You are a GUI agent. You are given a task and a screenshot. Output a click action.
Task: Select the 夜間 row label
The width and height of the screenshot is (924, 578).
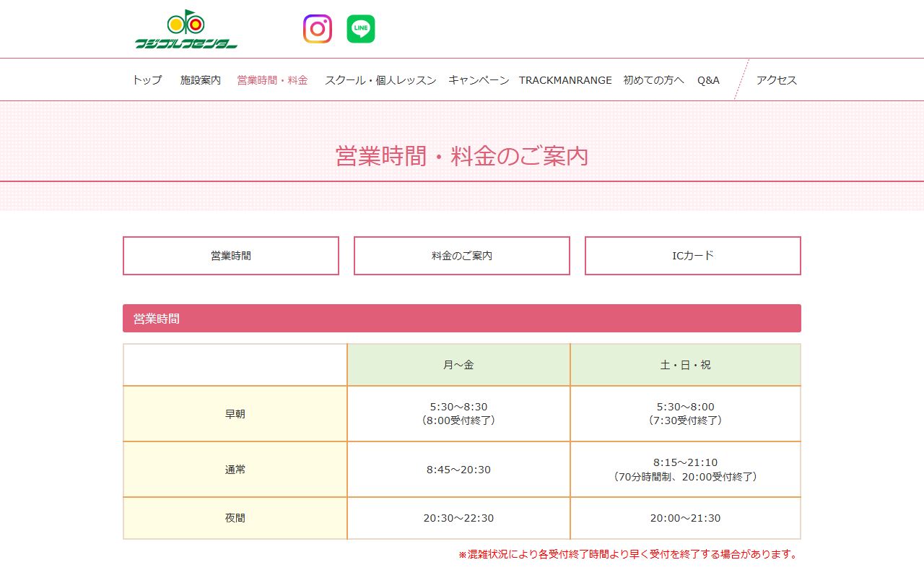tap(235, 518)
